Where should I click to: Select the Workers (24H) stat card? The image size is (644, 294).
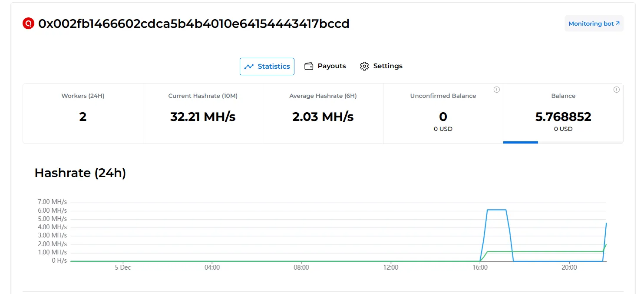[x=83, y=113]
